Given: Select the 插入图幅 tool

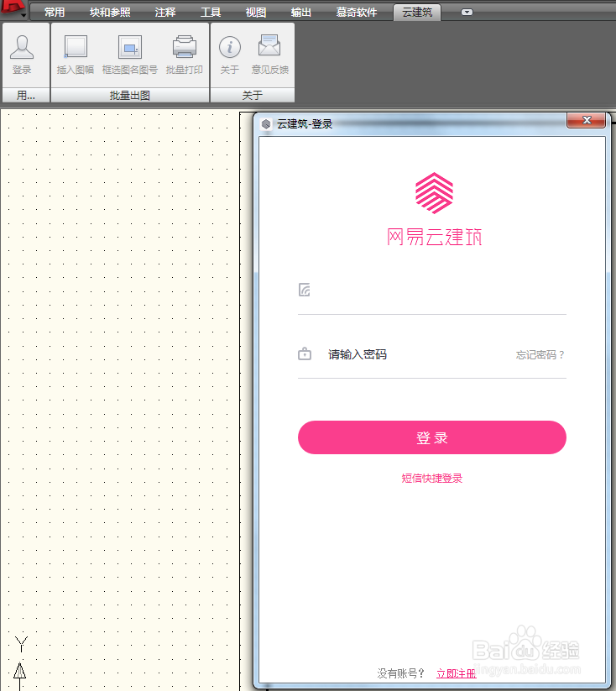Looking at the screenshot, I should (x=76, y=55).
